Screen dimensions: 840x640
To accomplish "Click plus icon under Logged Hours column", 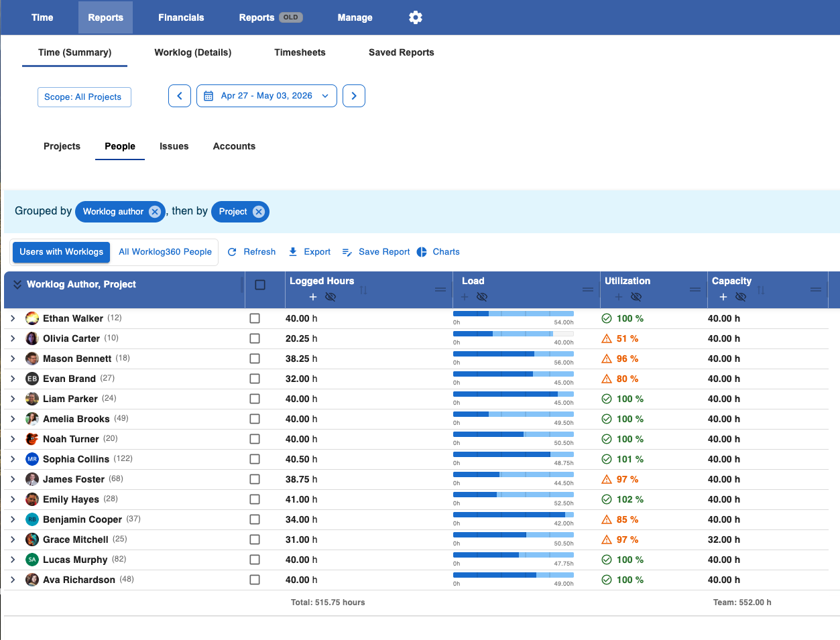I will pos(313,297).
